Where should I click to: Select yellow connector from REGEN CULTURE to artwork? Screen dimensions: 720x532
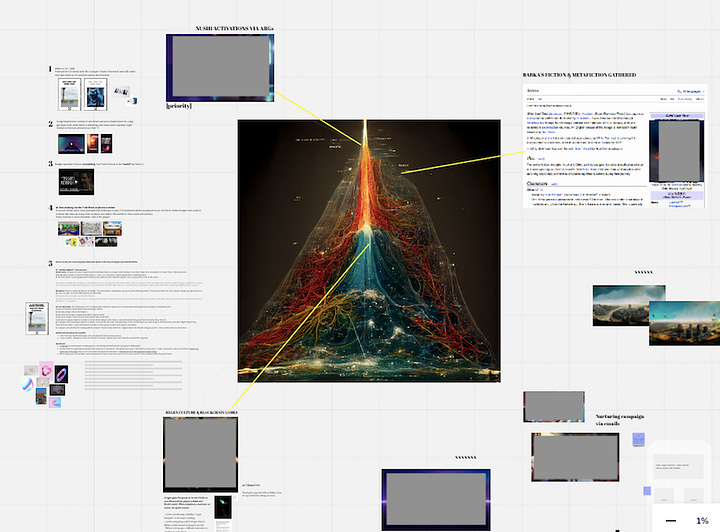(x=301, y=326)
